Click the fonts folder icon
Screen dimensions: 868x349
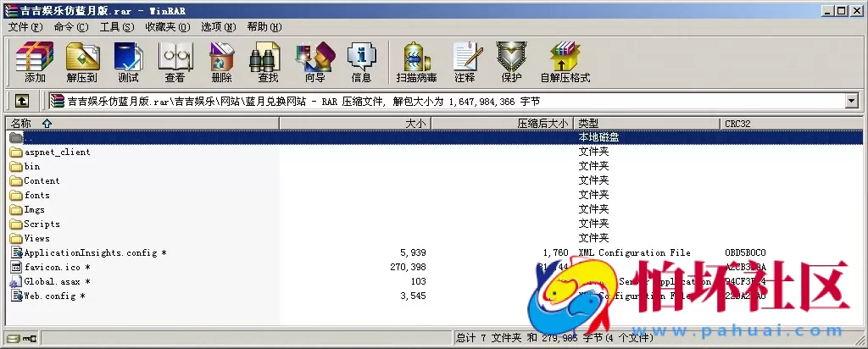tap(16, 195)
